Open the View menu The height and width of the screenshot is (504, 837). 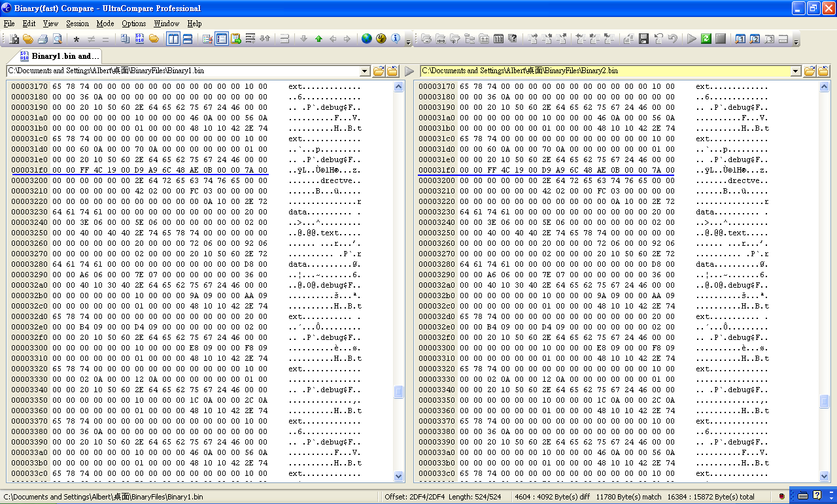50,24
